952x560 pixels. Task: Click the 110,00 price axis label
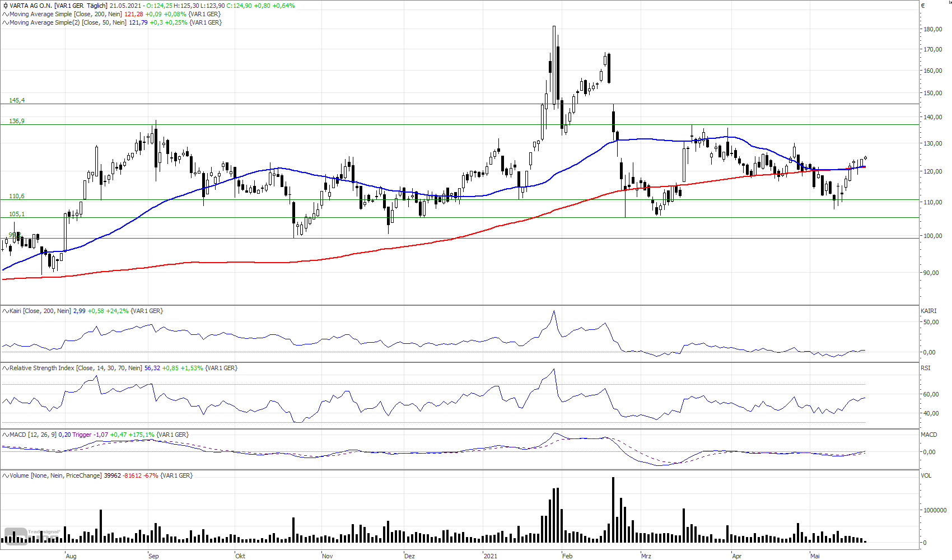click(x=933, y=202)
